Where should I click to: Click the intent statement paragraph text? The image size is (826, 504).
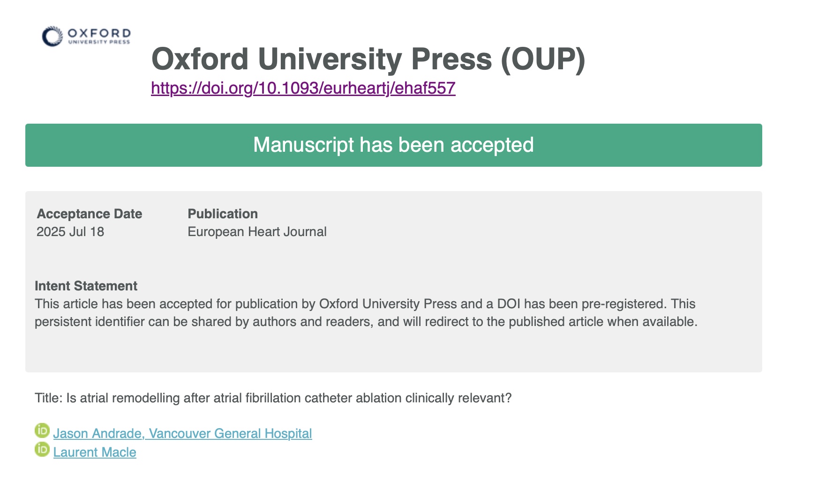366,313
